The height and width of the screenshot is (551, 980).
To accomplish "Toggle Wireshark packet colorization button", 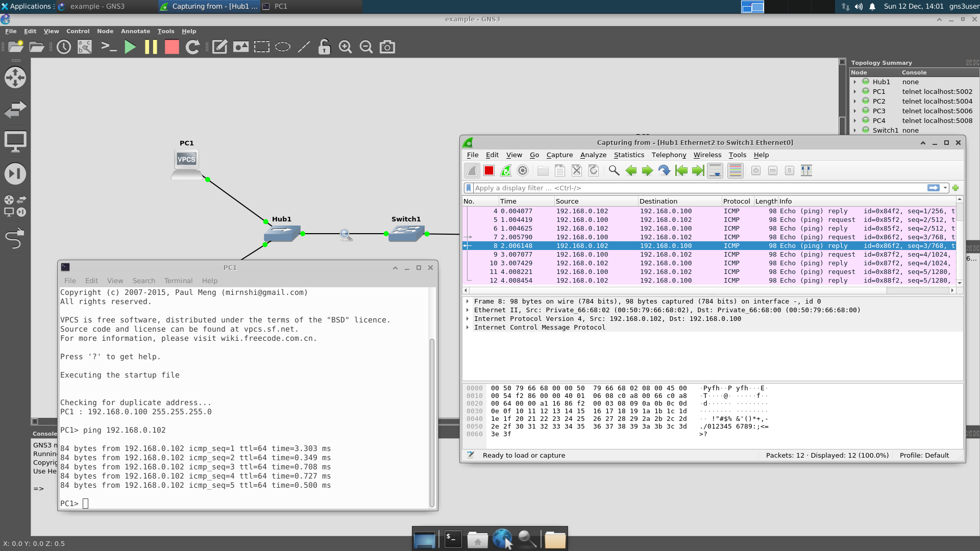I will [x=736, y=171].
